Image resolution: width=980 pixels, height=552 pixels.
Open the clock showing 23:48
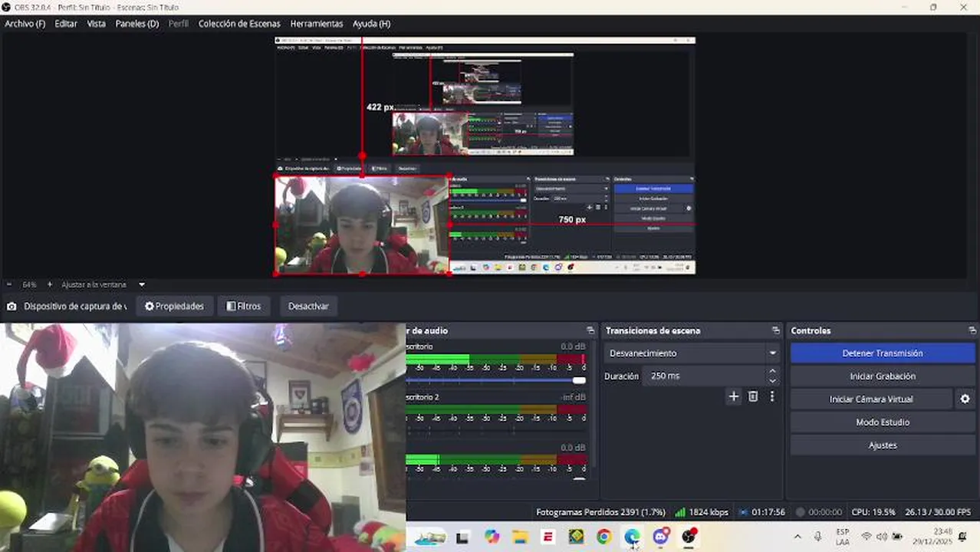pos(931,537)
